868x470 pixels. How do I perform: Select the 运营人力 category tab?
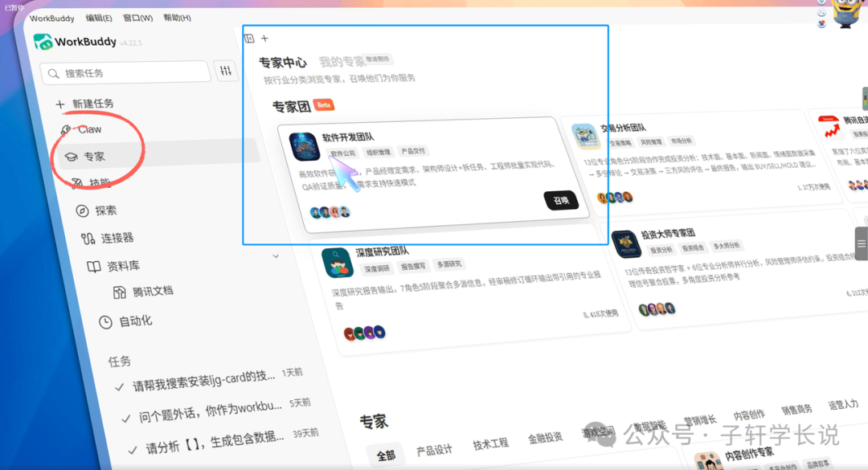pos(843,404)
